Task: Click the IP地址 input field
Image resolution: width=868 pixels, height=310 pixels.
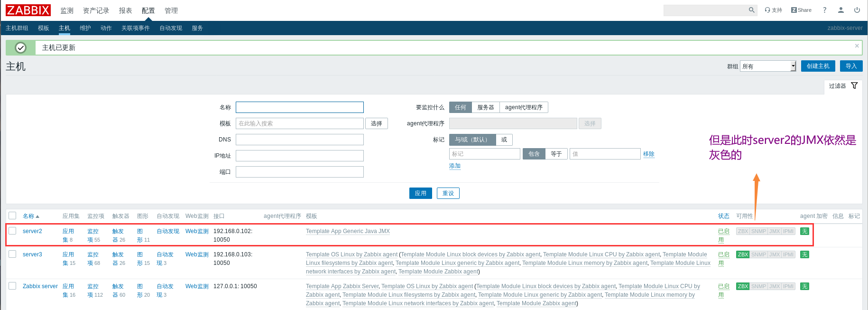Action: tap(300, 156)
